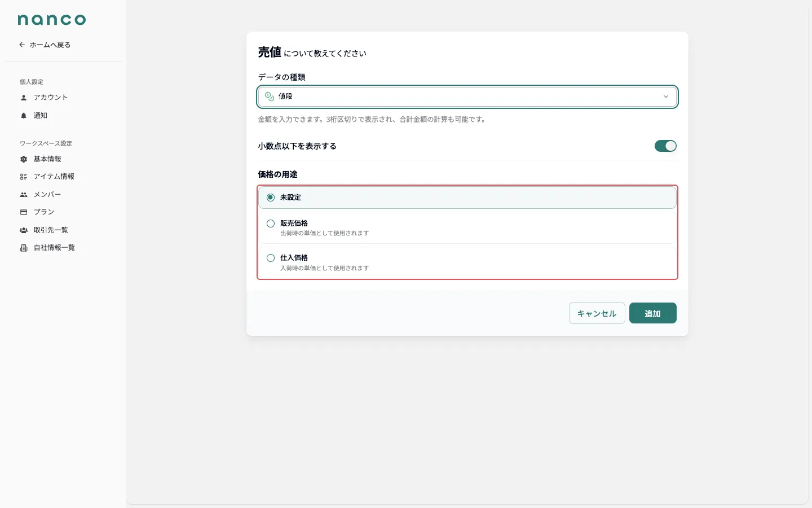Select the 販売価格 radio option

[467, 227]
